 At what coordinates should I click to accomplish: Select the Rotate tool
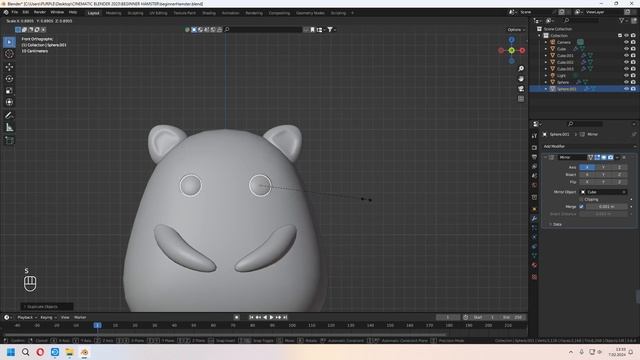click(x=9, y=78)
